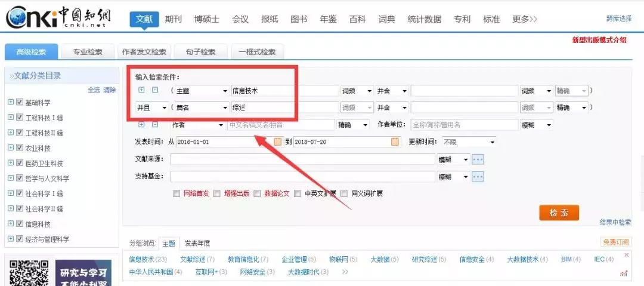The width and height of the screenshot is (644, 286).
Task: Open the 并且 logic operator dropdown
Action: [151, 107]
